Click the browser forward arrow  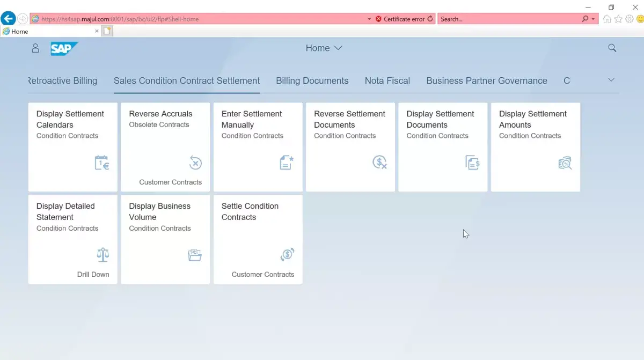pyautogui.click(x=23, y=19)
